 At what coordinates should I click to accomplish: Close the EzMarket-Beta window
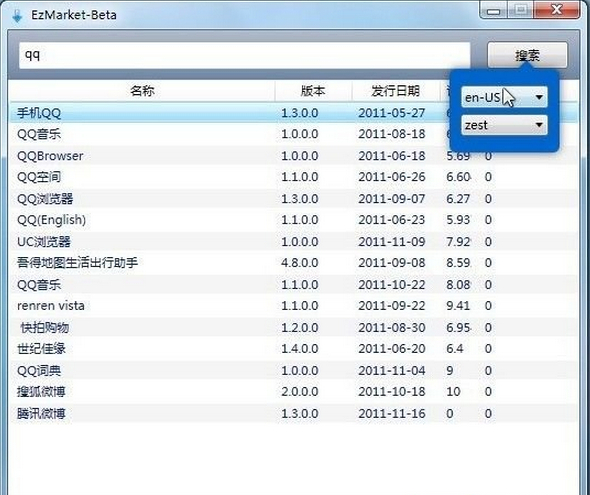[x=557, y=10]
